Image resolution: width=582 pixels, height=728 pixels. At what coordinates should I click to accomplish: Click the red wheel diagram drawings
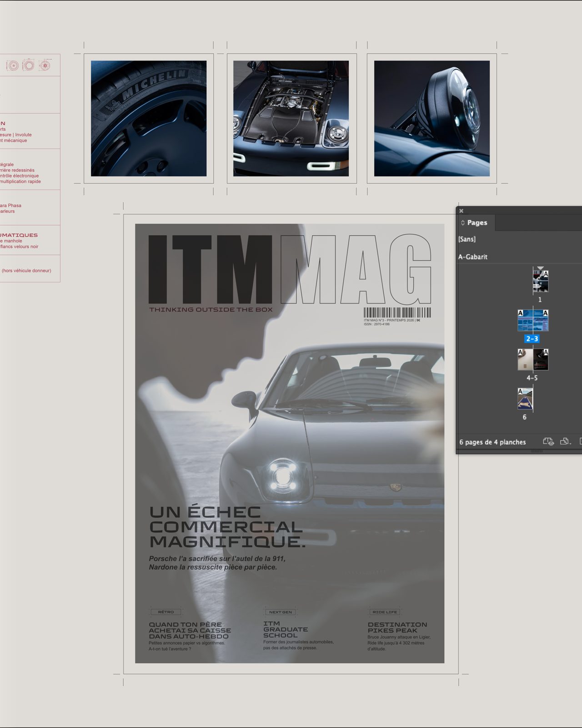pos(28,66)
